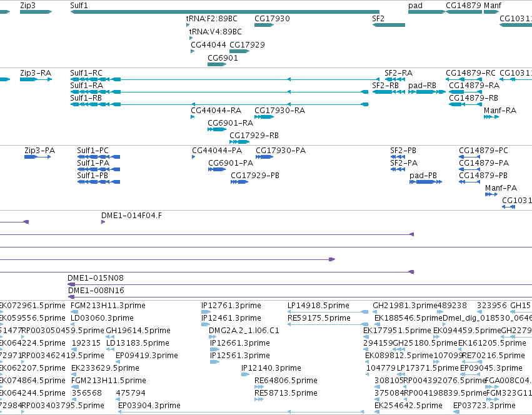Select the CG14879-RA transcript label
This screenshot has height=415, width=532.
coord(474,86)
